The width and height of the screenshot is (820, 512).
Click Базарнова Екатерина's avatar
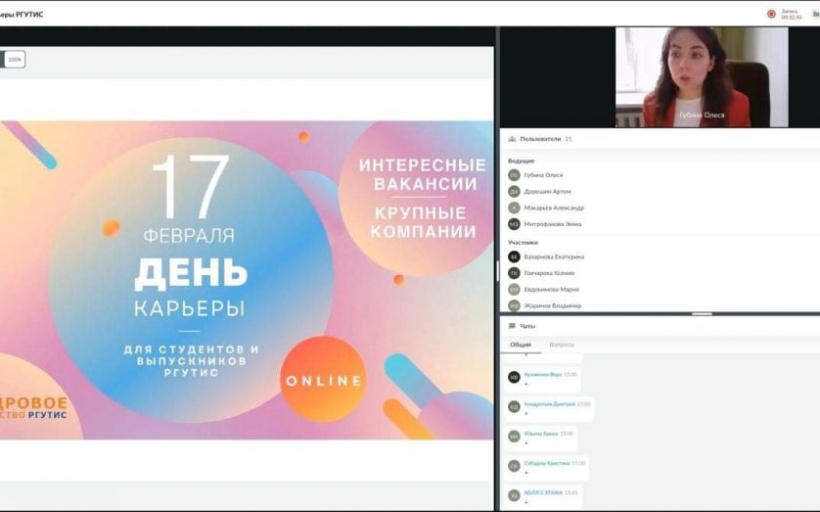514,257
